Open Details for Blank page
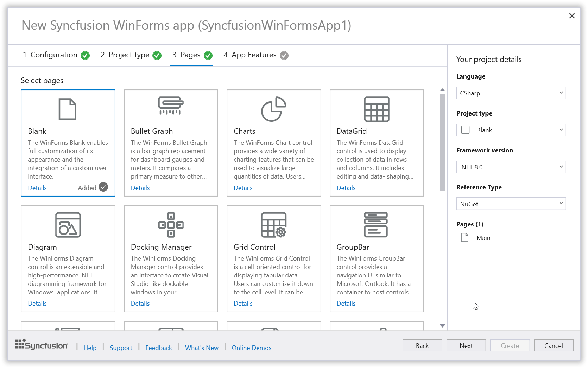 tap(37, 188)
